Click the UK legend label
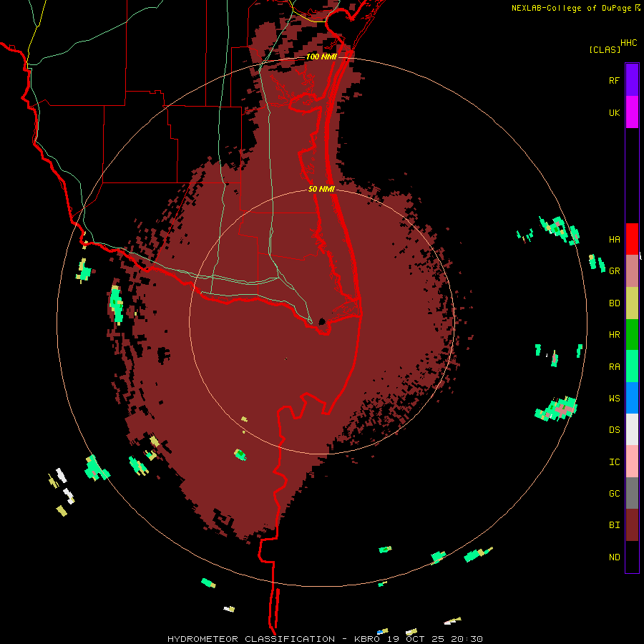This screenshot has height=644, width=644. (x=614, y=112)
